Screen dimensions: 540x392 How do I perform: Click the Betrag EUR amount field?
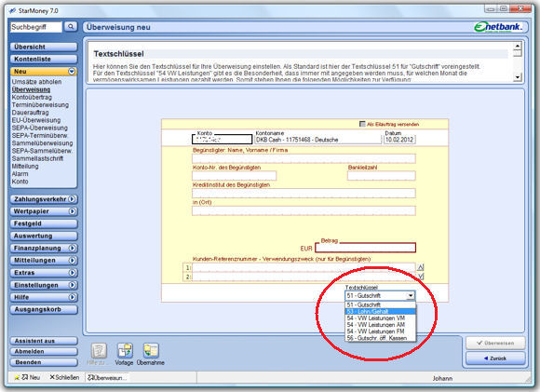click(x=365, y=248)
